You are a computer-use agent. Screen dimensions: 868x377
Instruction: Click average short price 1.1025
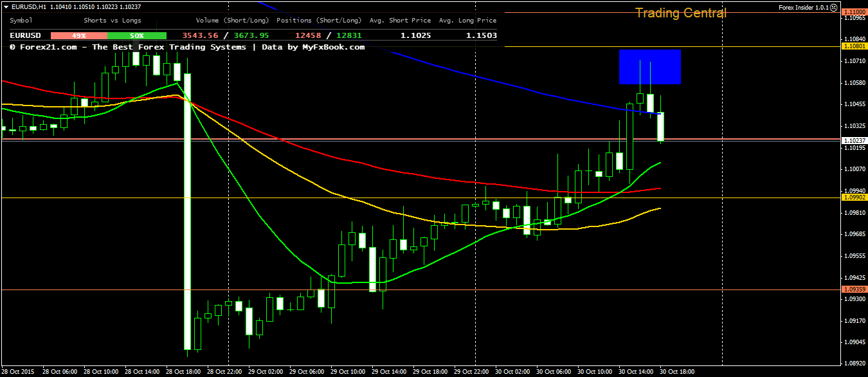click(415, 35)
